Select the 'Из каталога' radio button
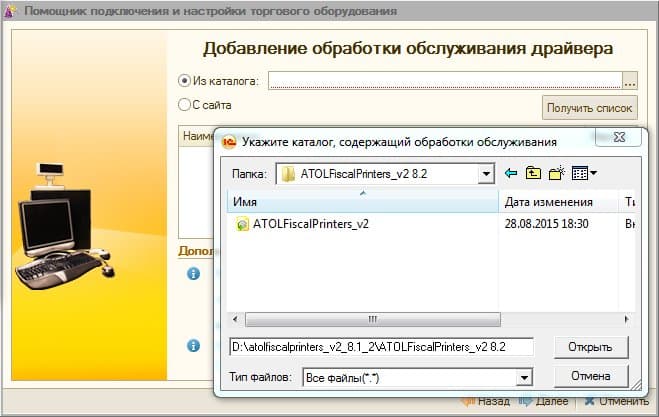 [184, 80]
